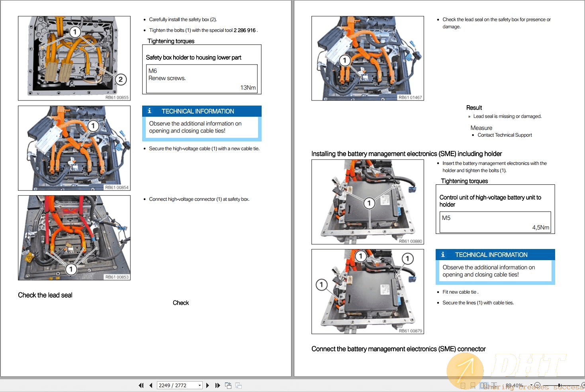
Task: Toggle two-page side-by-side view
Action: [x=484, y=385]
